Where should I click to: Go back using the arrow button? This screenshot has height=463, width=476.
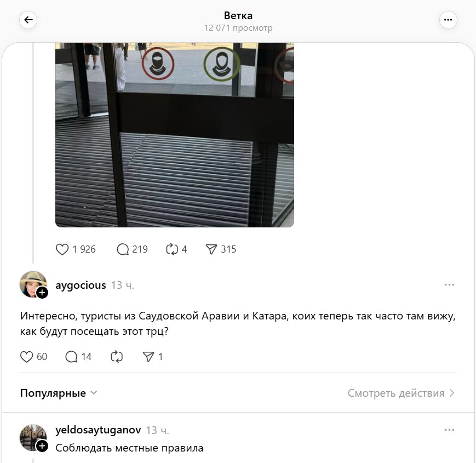coord(28,20)
